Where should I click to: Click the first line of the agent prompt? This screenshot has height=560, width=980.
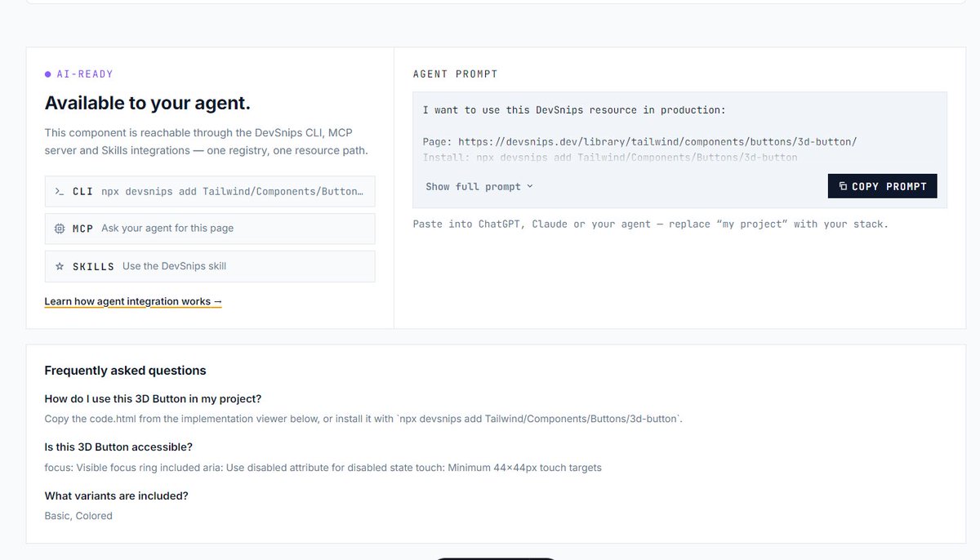tap(574, 109)
